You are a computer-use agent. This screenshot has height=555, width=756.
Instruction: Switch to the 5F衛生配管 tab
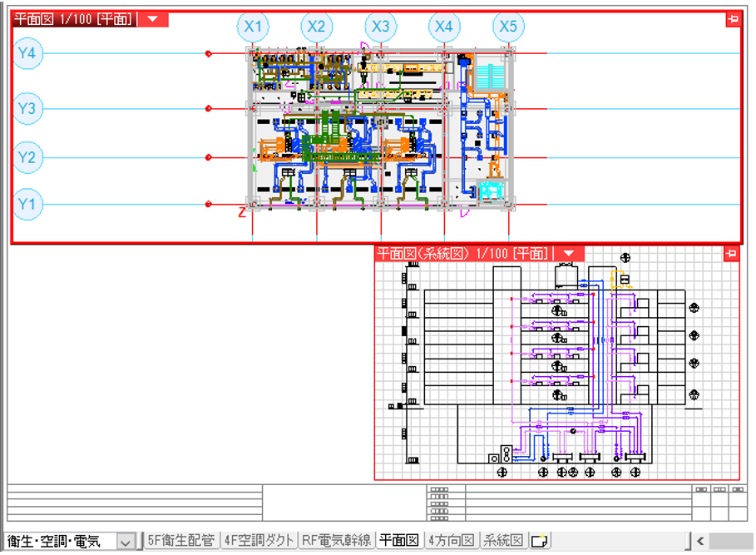tap(180, 541)
